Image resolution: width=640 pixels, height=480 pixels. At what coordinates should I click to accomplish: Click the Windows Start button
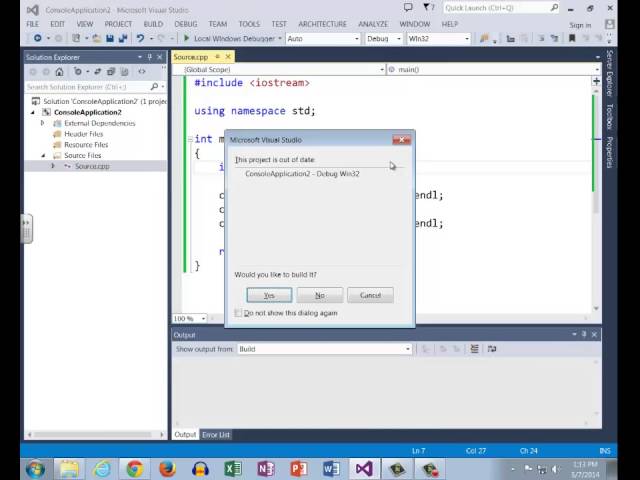click(x=36, y=469)
